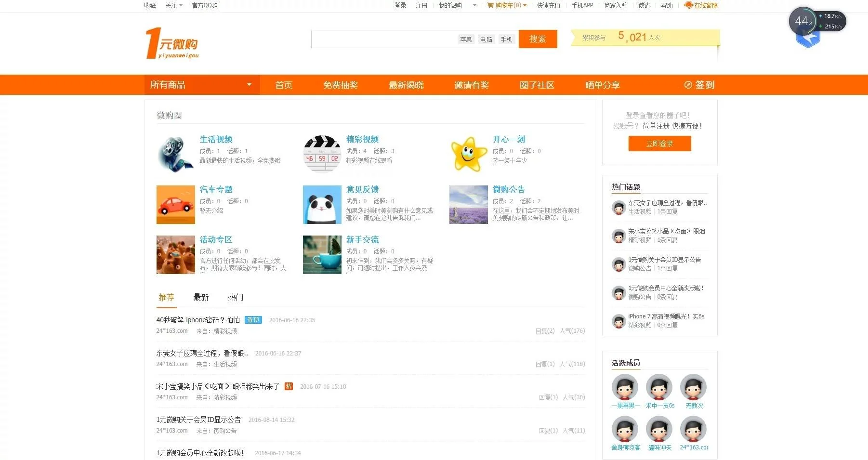Click the 在线客服 customer service icon
The image size is (868, 460).
(688, 5)
